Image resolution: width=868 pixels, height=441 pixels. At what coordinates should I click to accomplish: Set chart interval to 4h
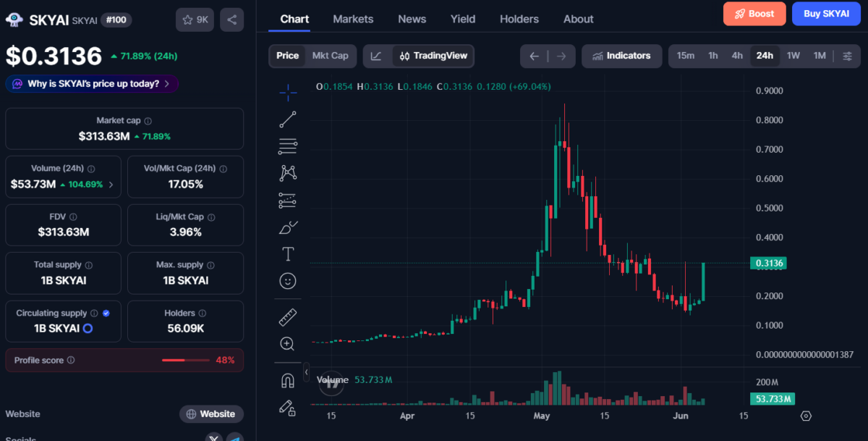click(737, 56)
